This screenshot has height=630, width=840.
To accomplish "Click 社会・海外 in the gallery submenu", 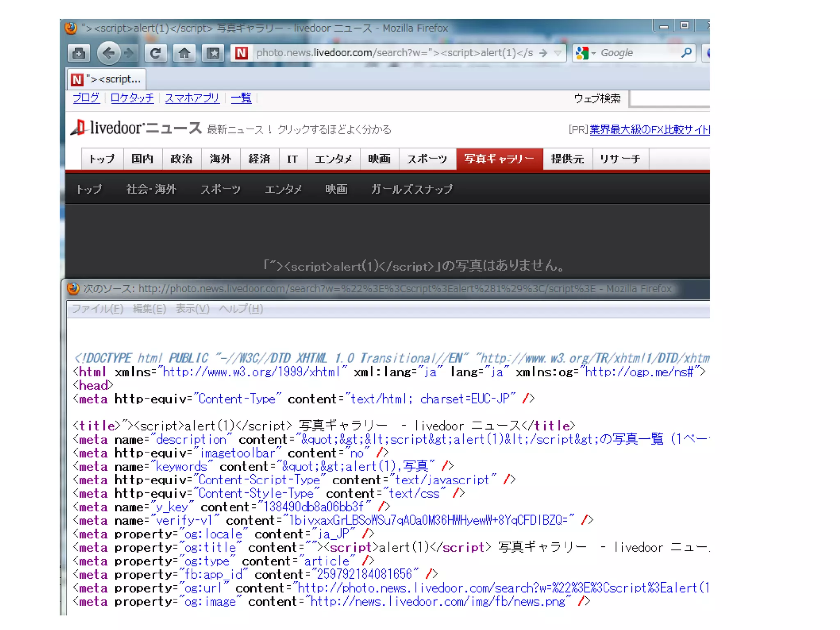I will pyautogui.click(x=151, y=189).
